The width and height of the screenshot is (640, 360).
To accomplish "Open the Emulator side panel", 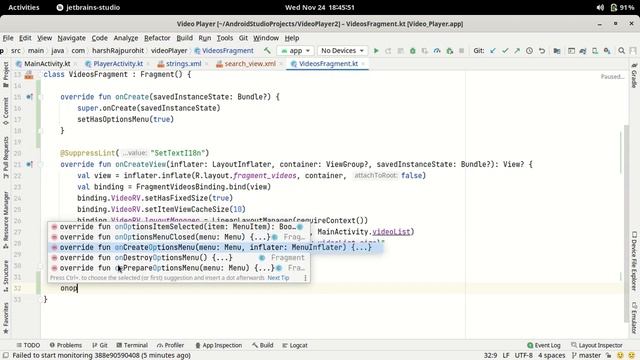I will (634, 318).
